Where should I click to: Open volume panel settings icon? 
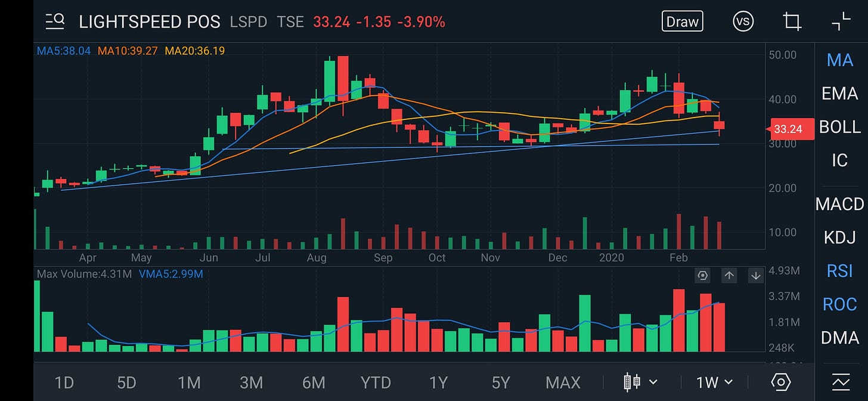(703, 276)
